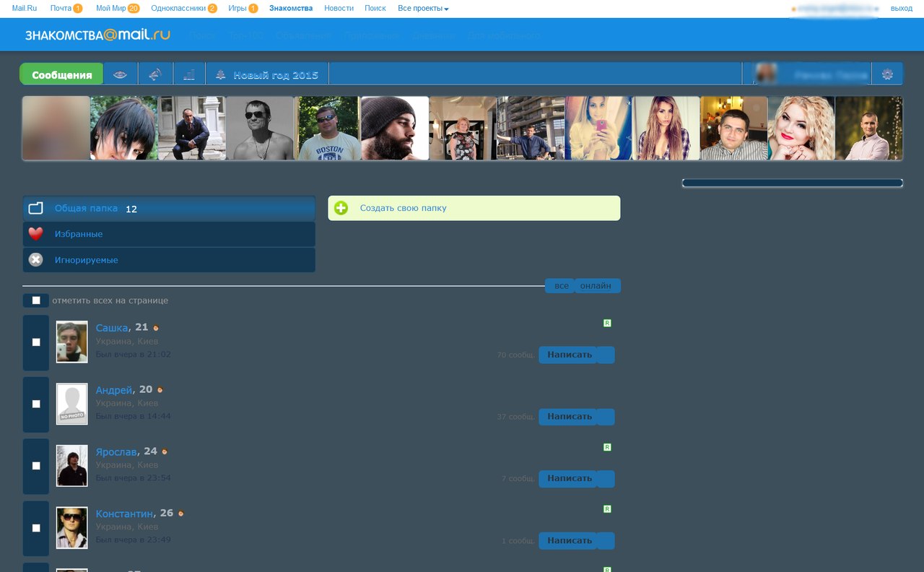Click the 'выход' logout link
The width and height of the screenshot is (924, 572).
(x=902, y=9)
